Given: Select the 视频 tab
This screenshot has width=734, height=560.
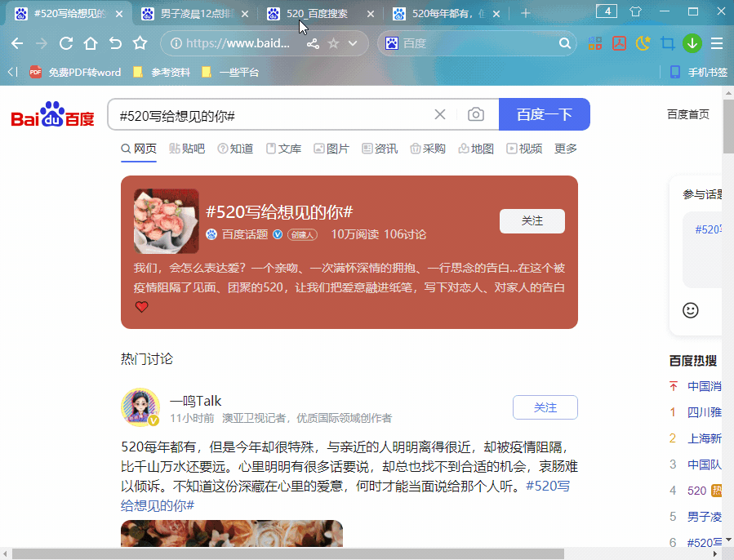Looking at the screenshot, I should coord(525,149).
